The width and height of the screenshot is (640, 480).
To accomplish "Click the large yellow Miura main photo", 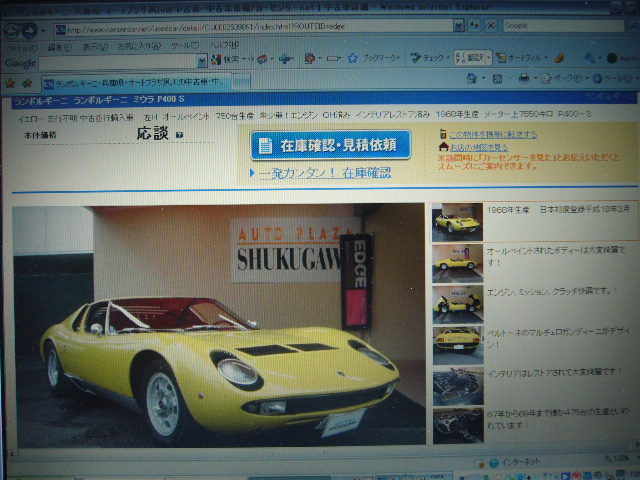I will click(219, 324).
